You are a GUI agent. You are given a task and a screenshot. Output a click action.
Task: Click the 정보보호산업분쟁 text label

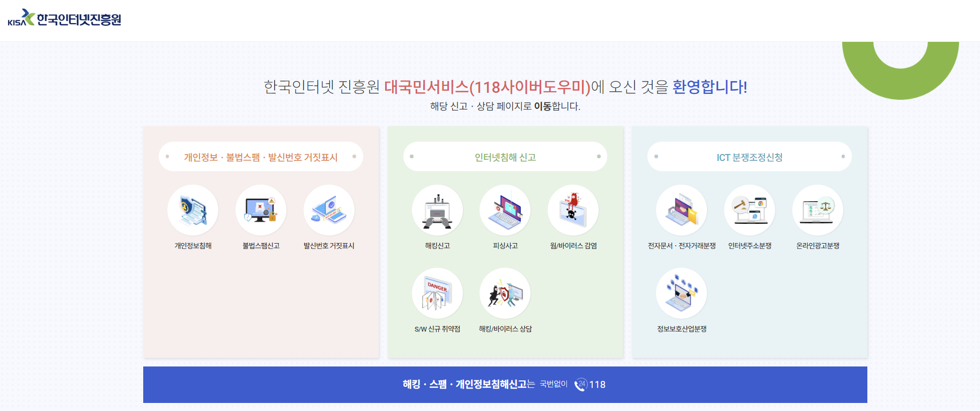point(682,329)
